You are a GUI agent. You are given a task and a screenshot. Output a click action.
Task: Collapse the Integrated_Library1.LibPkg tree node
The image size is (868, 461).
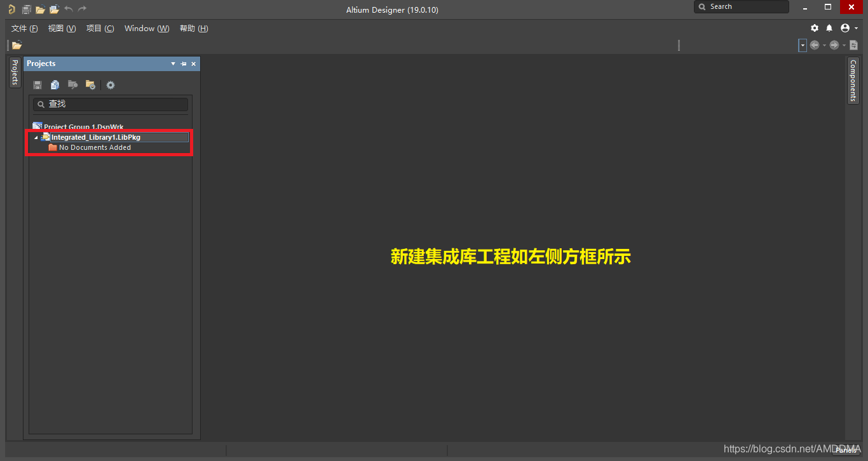(36, 138)
